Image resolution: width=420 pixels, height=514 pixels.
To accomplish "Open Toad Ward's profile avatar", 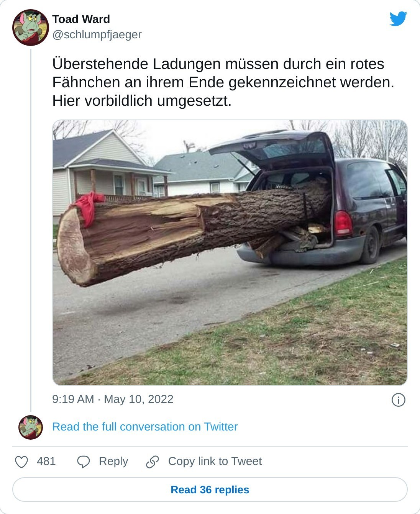I will (x=31, y=28).
